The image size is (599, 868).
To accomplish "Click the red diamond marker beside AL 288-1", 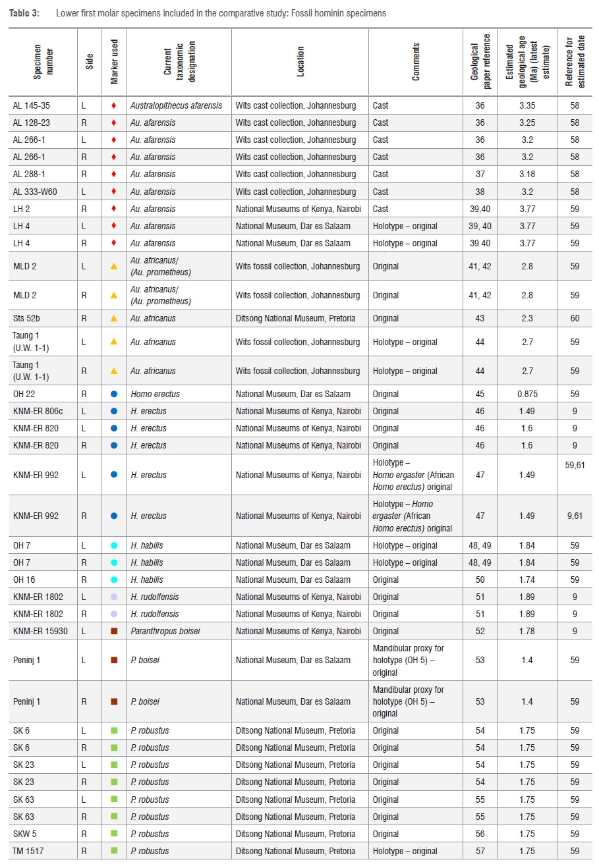I will 114,175.
